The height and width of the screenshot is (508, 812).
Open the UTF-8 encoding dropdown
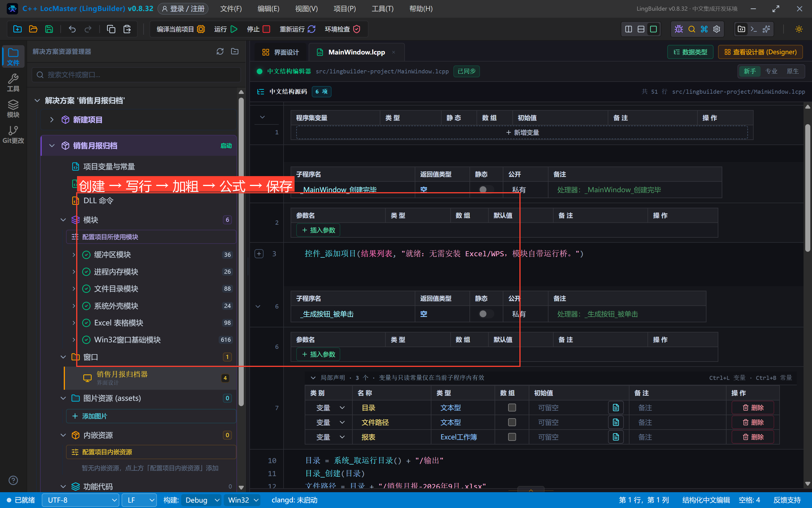click(81, 500)
